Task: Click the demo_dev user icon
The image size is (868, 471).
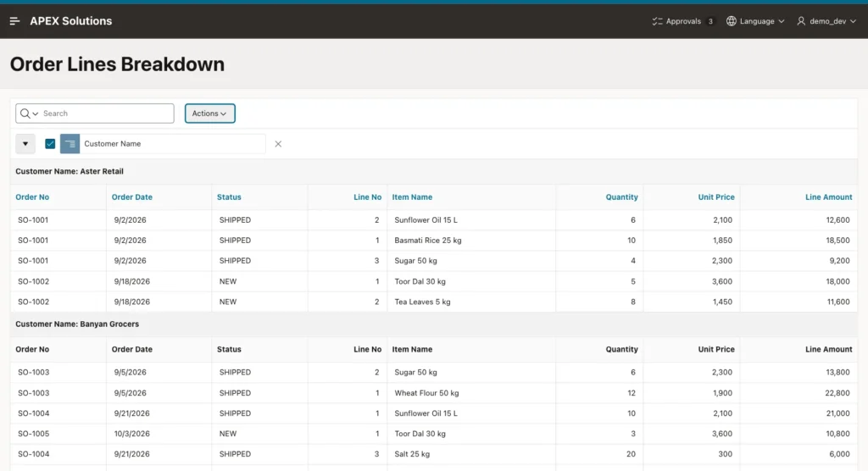Action: 801,21
